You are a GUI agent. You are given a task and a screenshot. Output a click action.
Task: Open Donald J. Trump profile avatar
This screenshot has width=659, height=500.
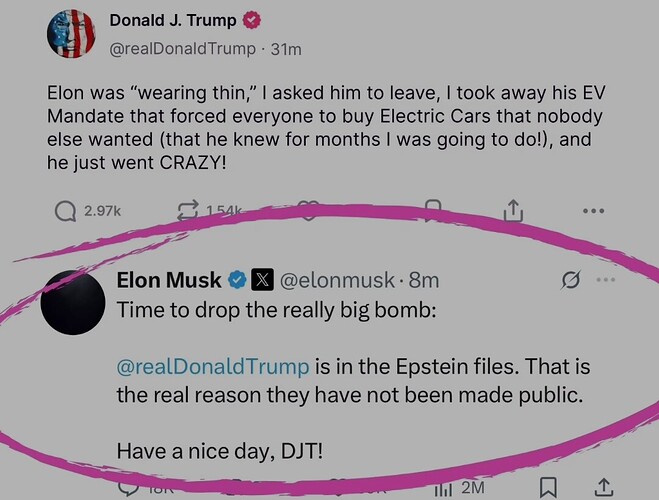[x=71, y=34]
